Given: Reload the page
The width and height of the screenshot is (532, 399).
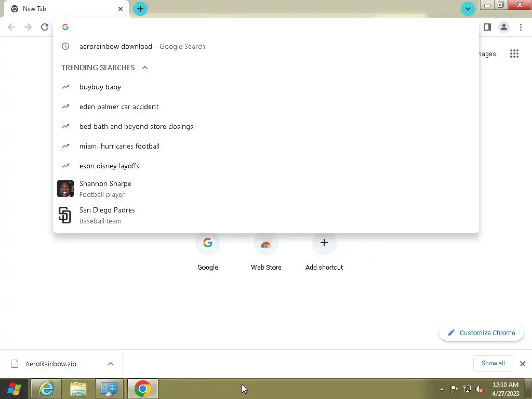Looking at the screenshot, I should coord(45,27).
